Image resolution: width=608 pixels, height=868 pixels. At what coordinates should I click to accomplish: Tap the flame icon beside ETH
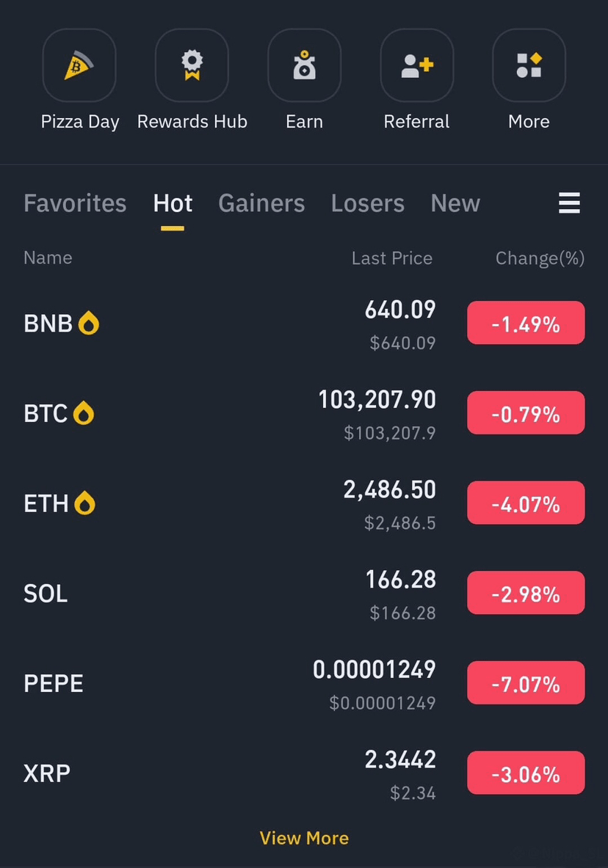point(84,503)
